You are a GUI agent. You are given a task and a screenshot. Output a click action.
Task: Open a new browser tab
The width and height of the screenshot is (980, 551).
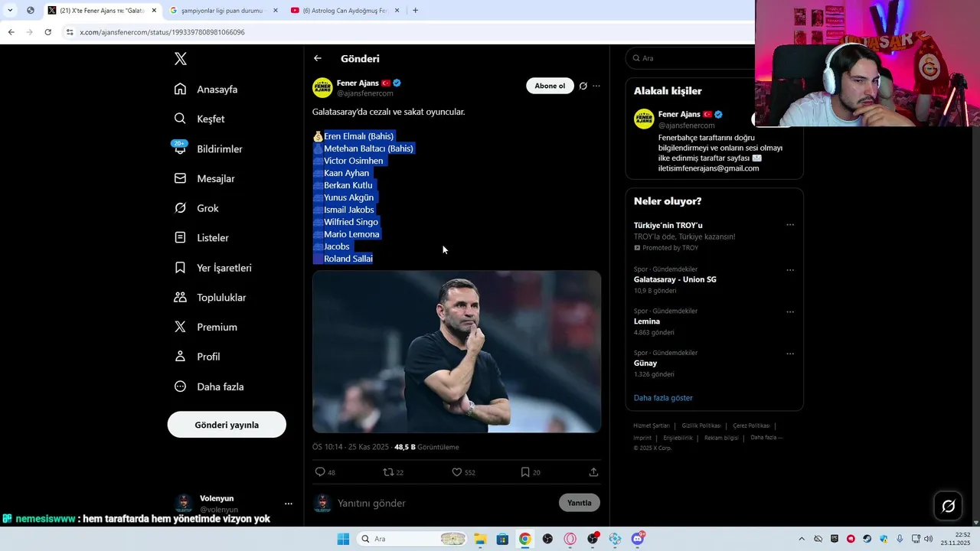click(415, 11)
